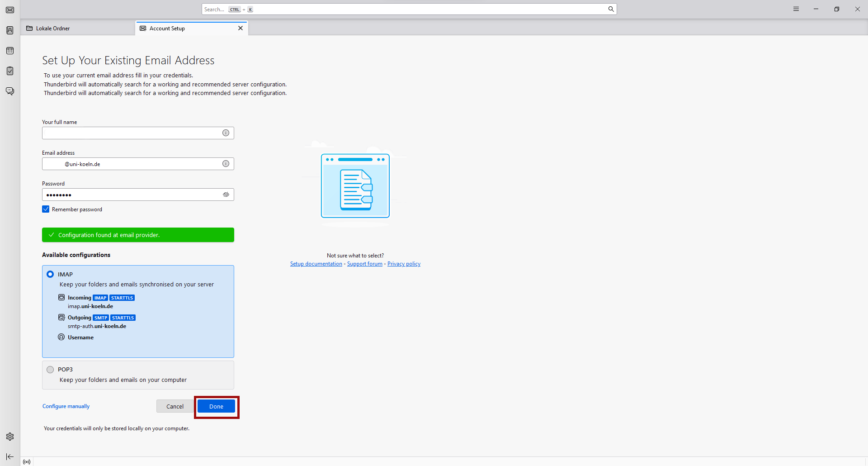
Task: Open Configure manually link
Action: 66,406
